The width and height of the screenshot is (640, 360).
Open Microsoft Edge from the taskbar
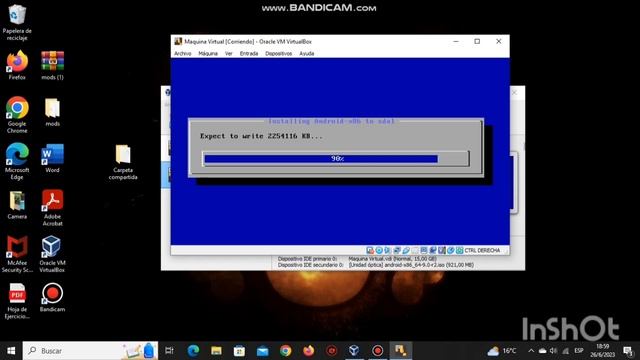(193, 351)
